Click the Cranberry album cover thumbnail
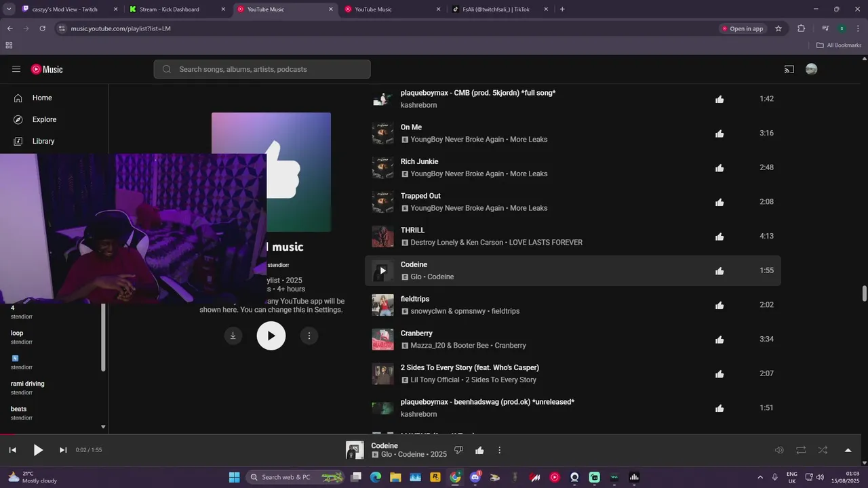The width and height of the screenshot is (868, 488). click(x=382, y=340)
